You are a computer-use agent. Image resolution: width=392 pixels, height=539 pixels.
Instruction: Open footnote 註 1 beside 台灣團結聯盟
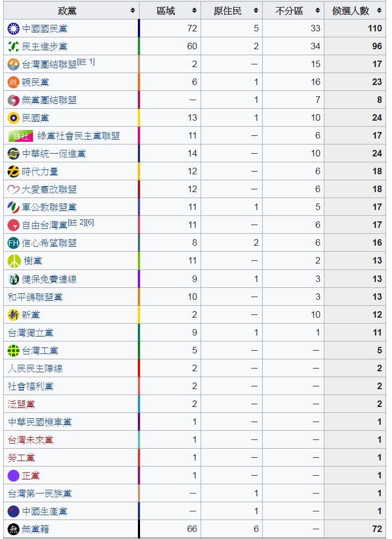(86, 62)
